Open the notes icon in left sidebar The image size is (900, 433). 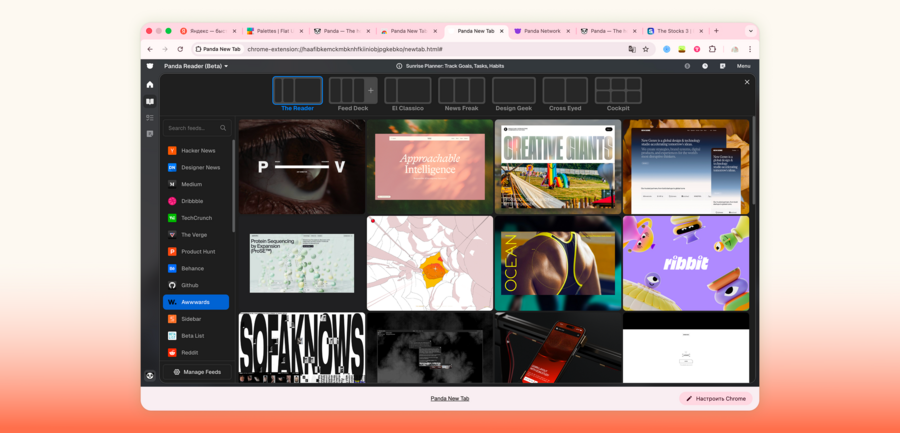tap(150, 134)
